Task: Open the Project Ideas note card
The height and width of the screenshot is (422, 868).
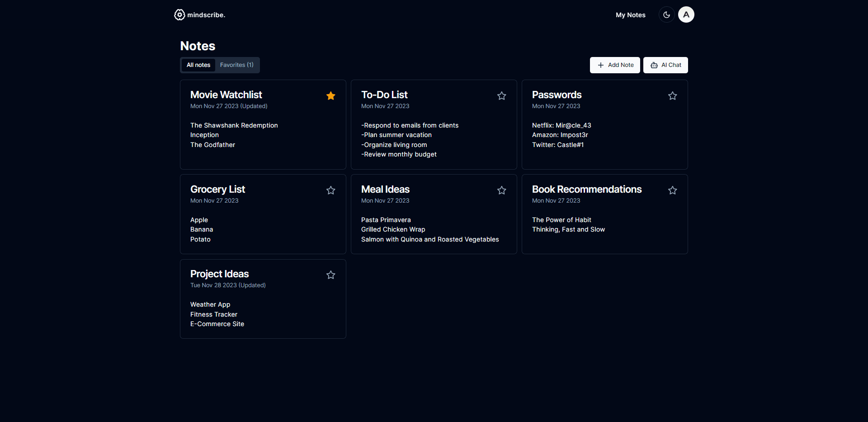Action: 263,299
